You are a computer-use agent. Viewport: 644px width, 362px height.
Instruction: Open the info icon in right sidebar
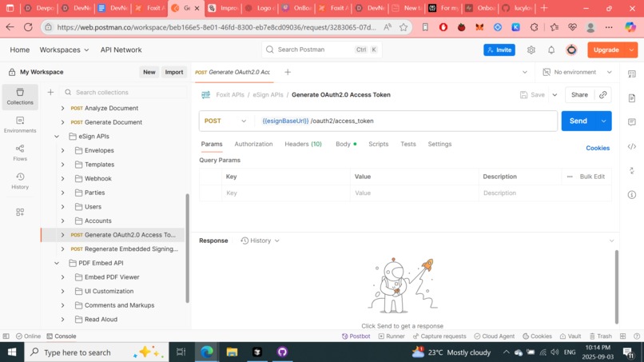click(632, 195)
